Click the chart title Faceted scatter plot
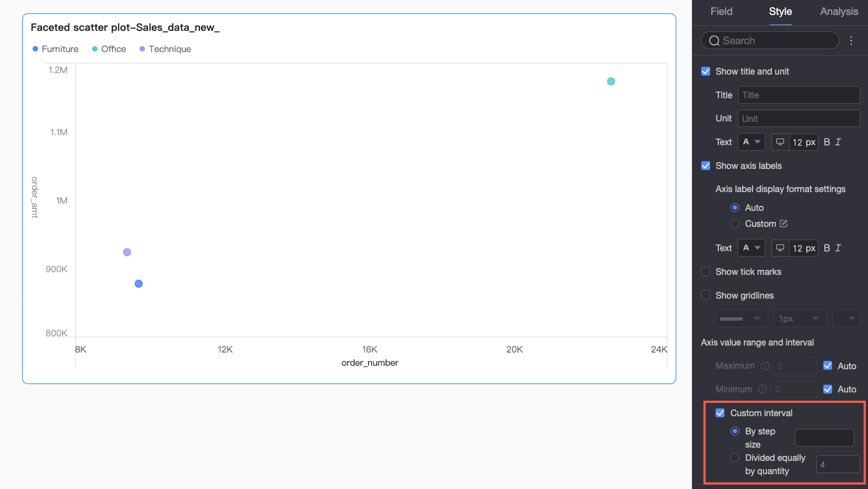Viewport: 868px width, 489px height. (x=125, y=28)
